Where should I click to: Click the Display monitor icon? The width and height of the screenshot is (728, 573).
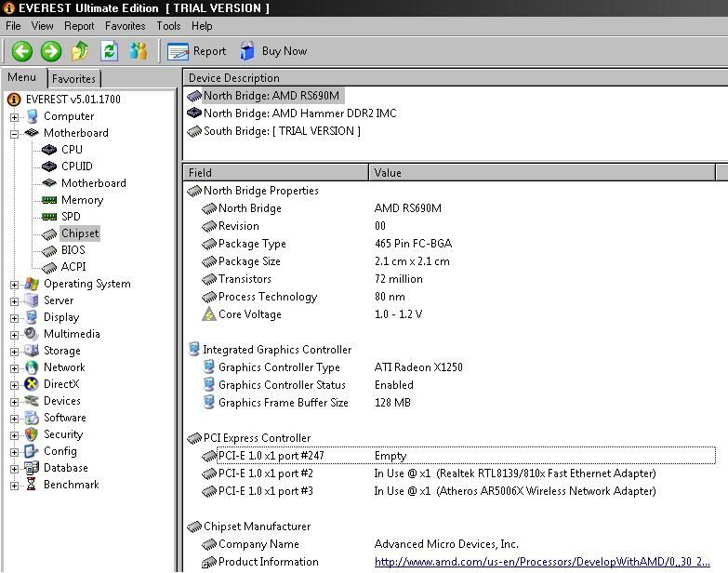pos(32,317)
